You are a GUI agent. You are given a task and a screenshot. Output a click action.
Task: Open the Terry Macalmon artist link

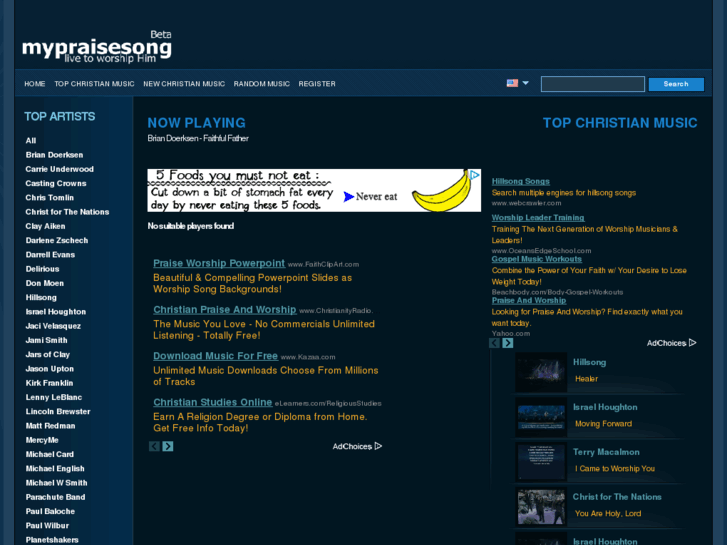tap(606, 452)
